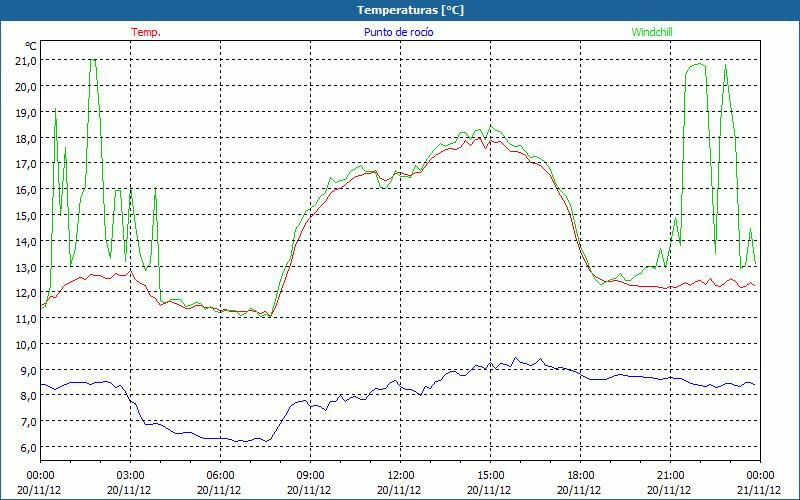Image resolution: width=800 pixels, height=500 pixels.
Task: Select the green Windchill legend label
Action: point(652,32)
